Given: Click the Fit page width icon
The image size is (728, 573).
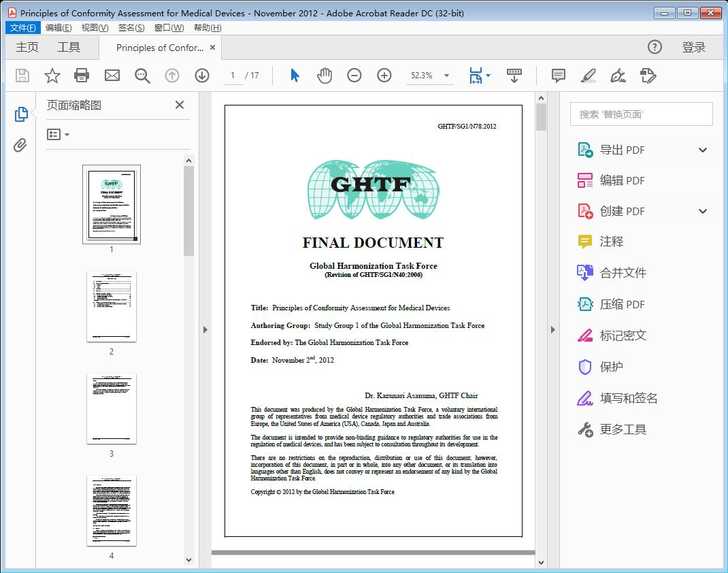Looking at the screenshot, I should click(x=476, y=76).
